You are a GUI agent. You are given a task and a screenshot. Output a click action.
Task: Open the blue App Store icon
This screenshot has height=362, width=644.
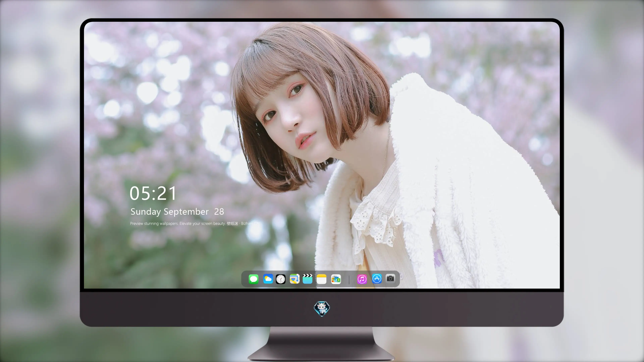[x=377, y=279]
